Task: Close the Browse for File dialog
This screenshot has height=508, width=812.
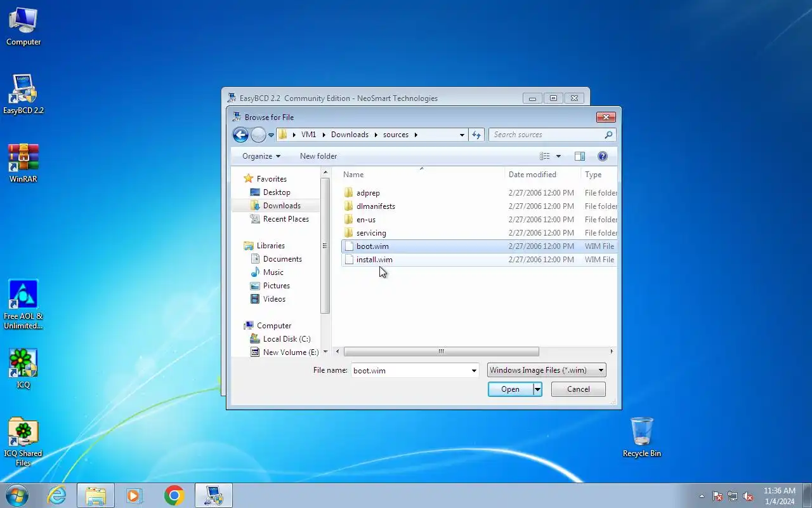Action: (606, 117)
